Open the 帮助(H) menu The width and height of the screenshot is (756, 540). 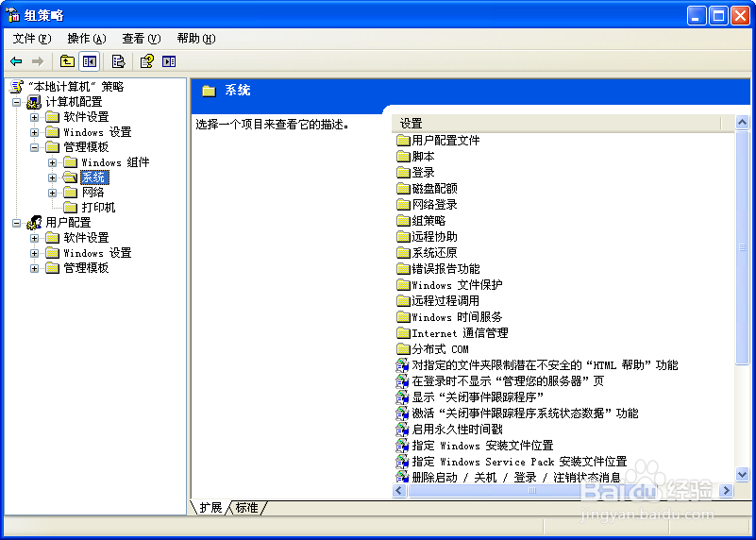click(195, 39)
